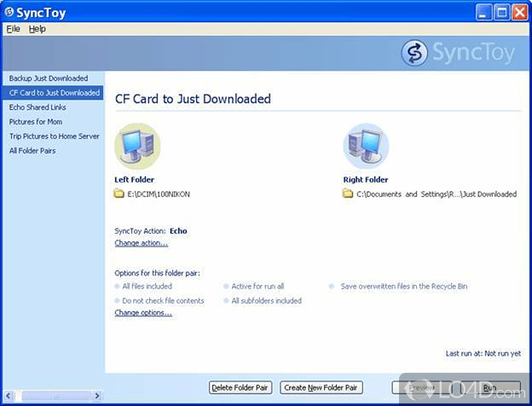Click the E:\DCIM\100NIKON path text
This screenshot has height=406, width=532.
click(x=159, y=194)
